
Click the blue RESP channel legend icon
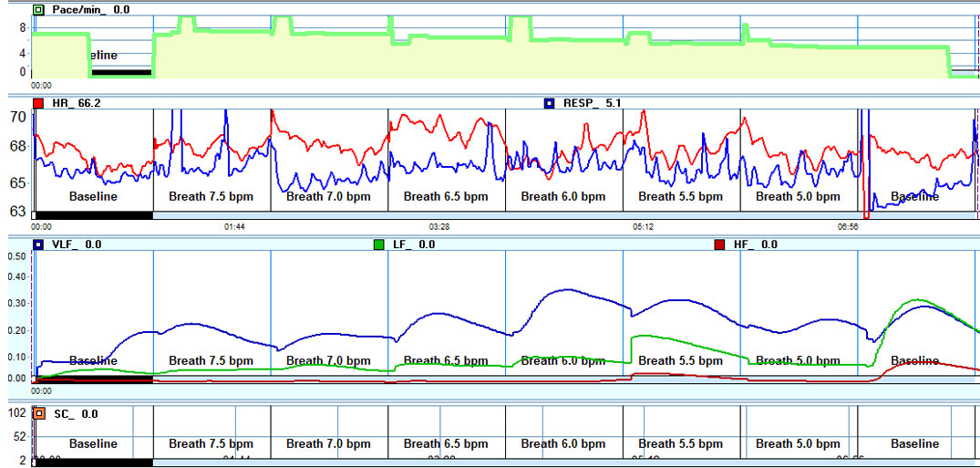(549, 103)
